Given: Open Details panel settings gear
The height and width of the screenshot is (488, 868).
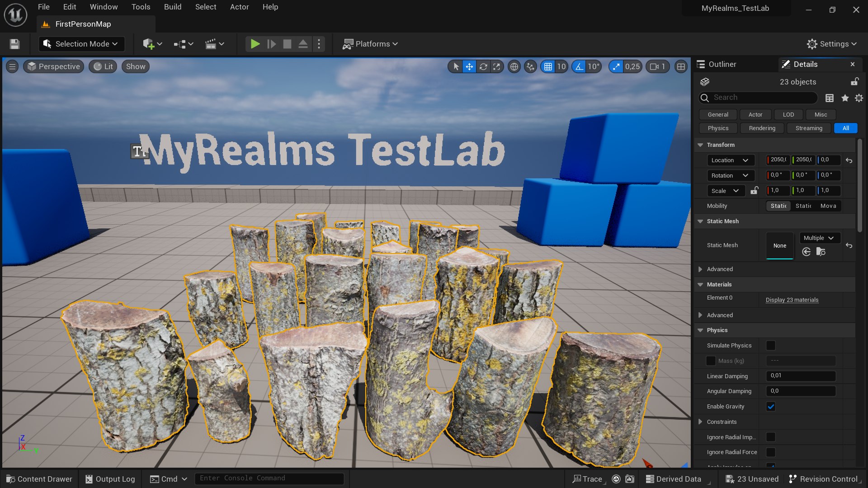Looking at the screenshot, I should click(859, 98).
